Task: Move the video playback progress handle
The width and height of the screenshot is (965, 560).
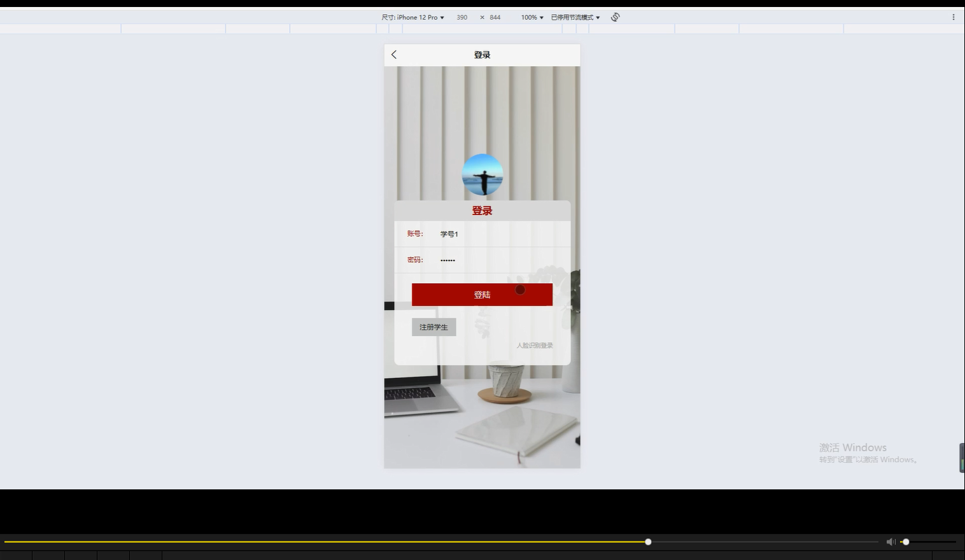Action: click(x=647, y=542)
